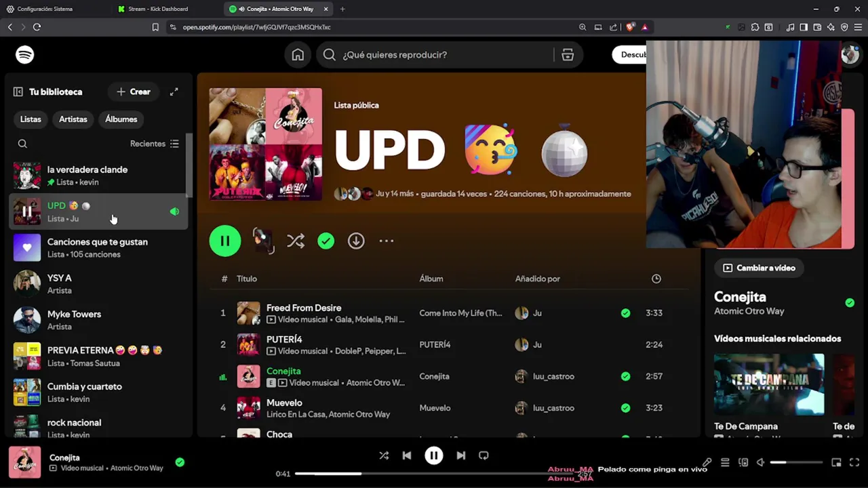Toggle saved checkmark in now playing bar
The height and width of the screenshot is (488, 868).
tap(180, 462)
